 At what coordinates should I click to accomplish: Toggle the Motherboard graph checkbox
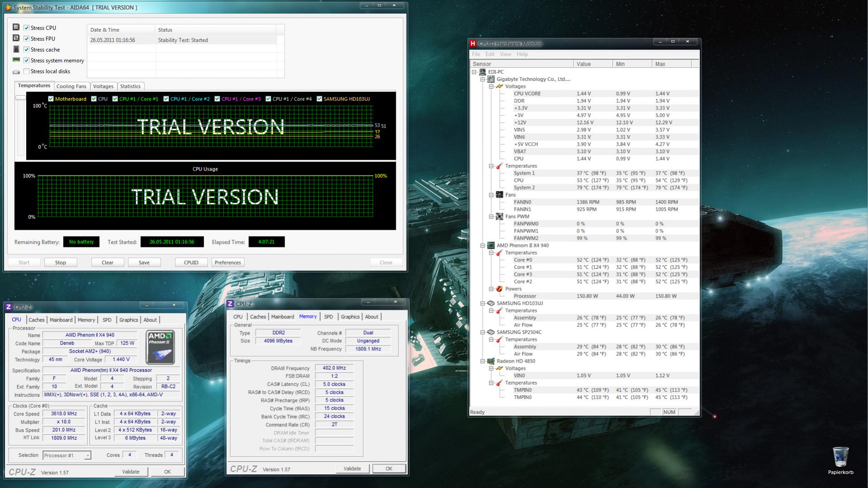[x=51, y=99]
